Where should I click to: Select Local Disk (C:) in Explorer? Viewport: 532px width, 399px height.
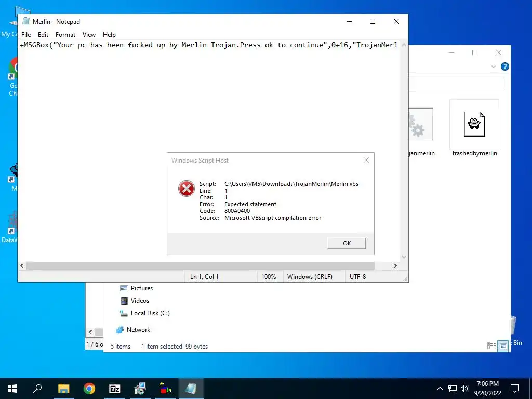pyautogui.click(x=144, y=313)
